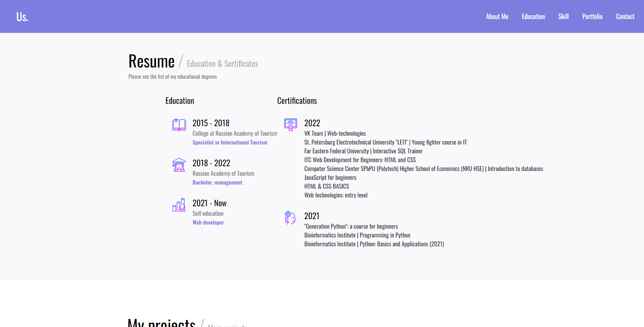The image size is (644, 327).
Task: Click the LETI Young fighter course entry
Action: pos(386,142)
